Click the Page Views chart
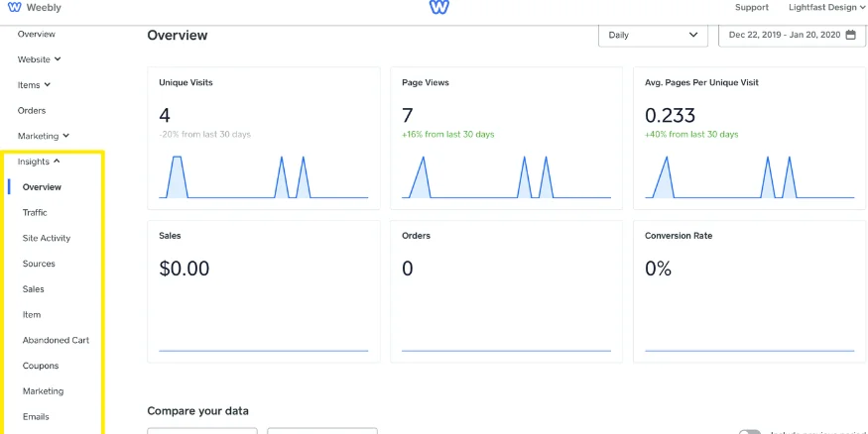The image size is (868, 434). coord(506,177)
